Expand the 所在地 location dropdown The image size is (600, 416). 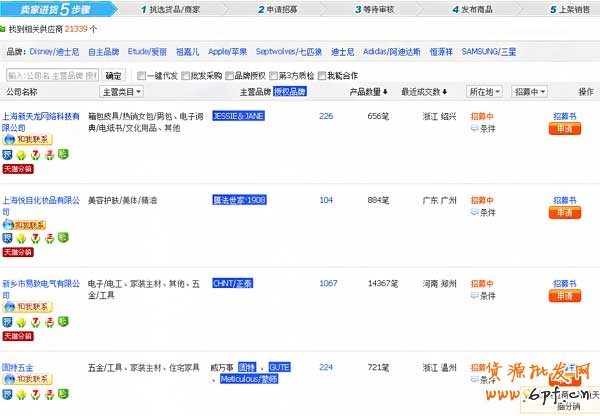click(x=485, y=92)
